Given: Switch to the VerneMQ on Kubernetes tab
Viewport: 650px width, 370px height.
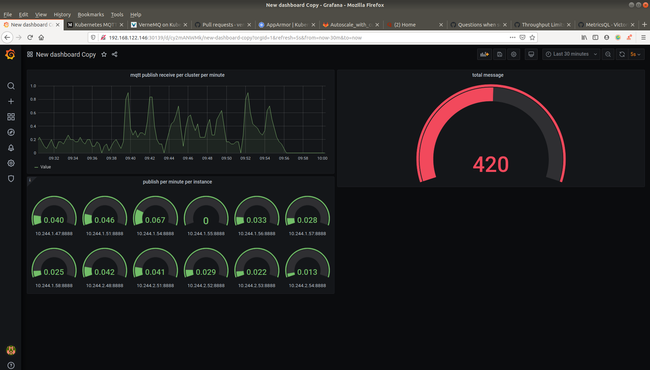Looking at the screenshot, I should click(160, 25).
